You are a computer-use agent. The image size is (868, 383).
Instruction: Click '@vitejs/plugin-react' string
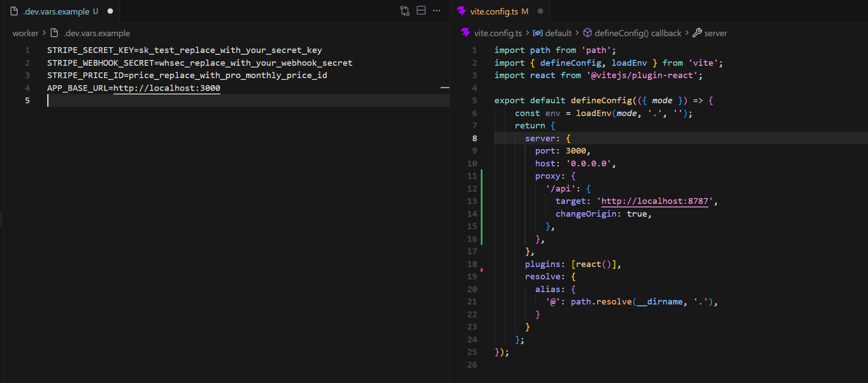click(x=642, y=75)
